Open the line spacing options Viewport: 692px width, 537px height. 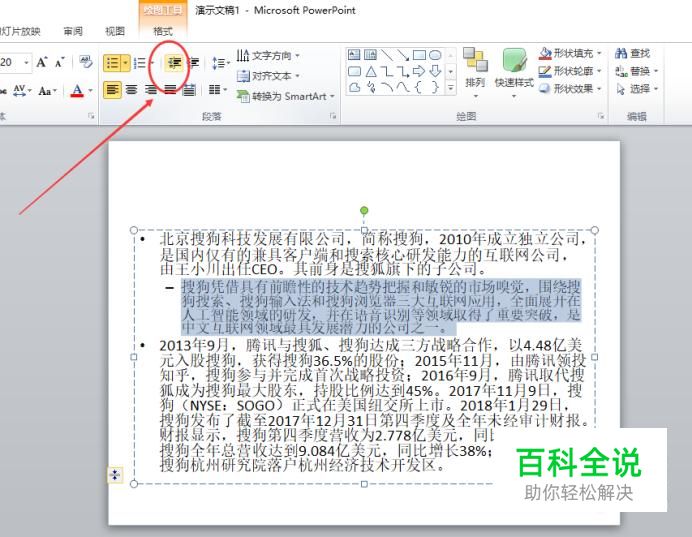[221, 63]
